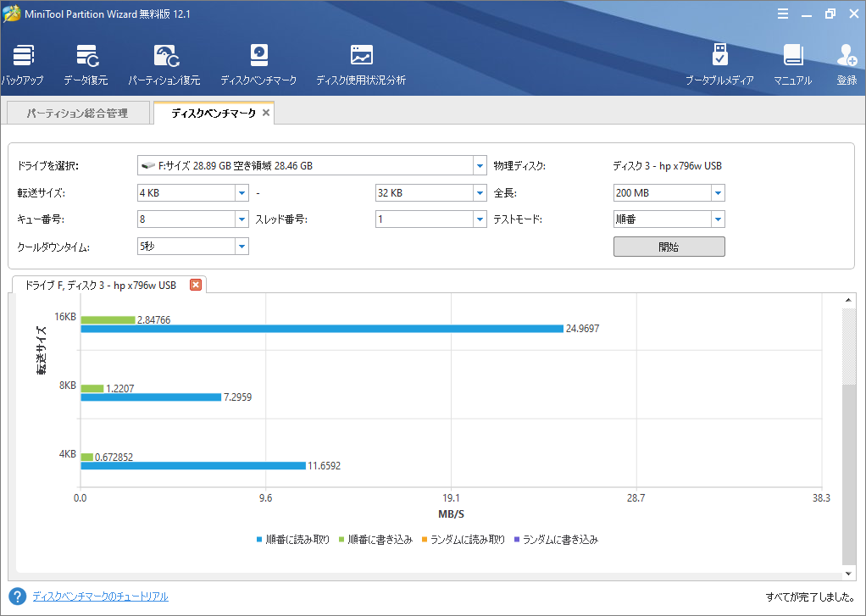Click the ランダムに書き込み legend entry
866x616 pixels.
[556, 539]
